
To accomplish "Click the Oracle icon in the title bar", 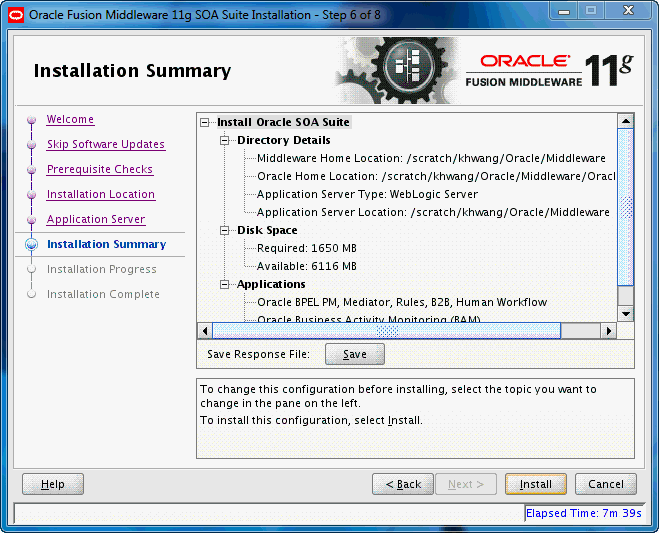I will click(x=16, y=15).
